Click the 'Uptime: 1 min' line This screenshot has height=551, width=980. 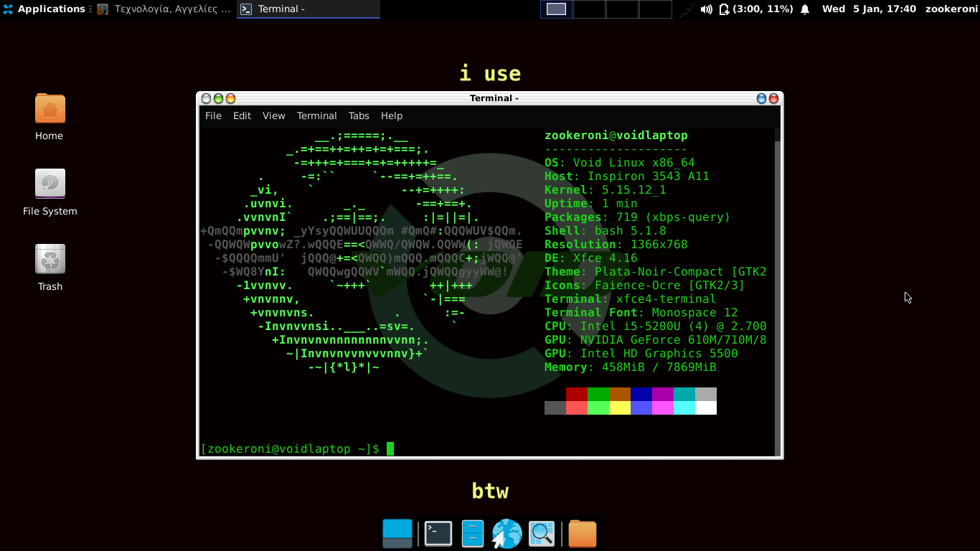tap(591, 204)
